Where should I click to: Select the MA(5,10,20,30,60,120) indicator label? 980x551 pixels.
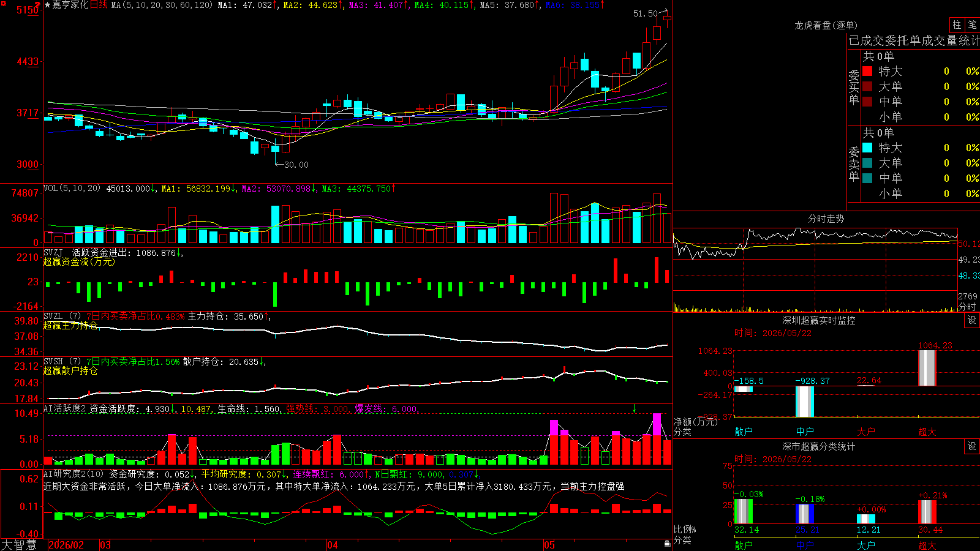(162, 5)
